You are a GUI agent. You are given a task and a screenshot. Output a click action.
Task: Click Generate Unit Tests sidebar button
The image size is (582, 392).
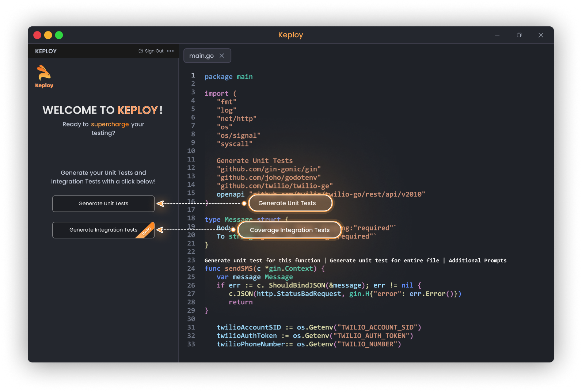103,203
